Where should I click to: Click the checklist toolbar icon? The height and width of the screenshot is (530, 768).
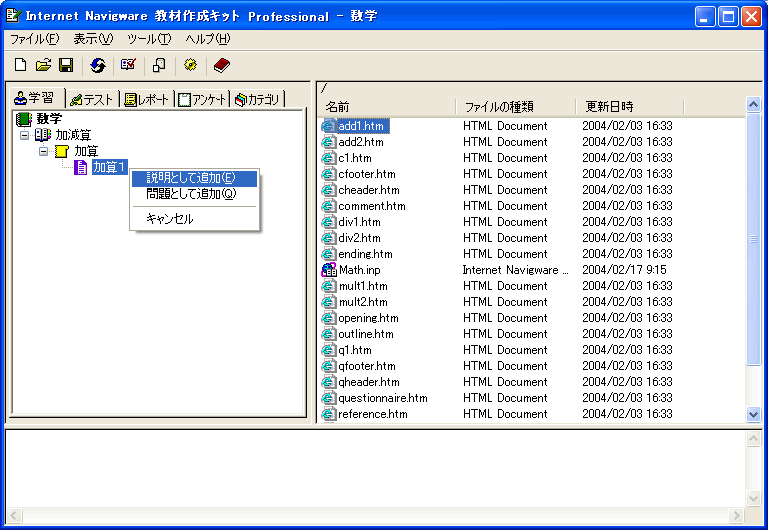(128, 65)
